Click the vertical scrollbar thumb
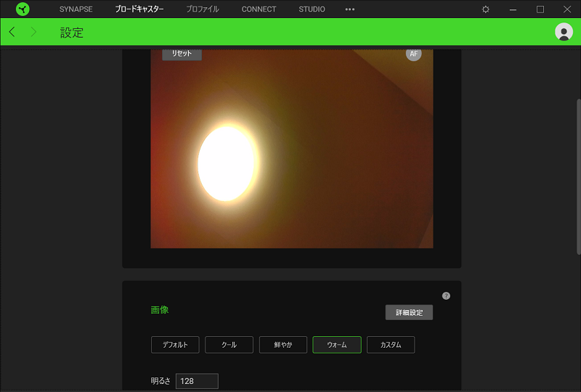Image resolution: width=581 pixels, height=392 pixels. click(578, 176)
